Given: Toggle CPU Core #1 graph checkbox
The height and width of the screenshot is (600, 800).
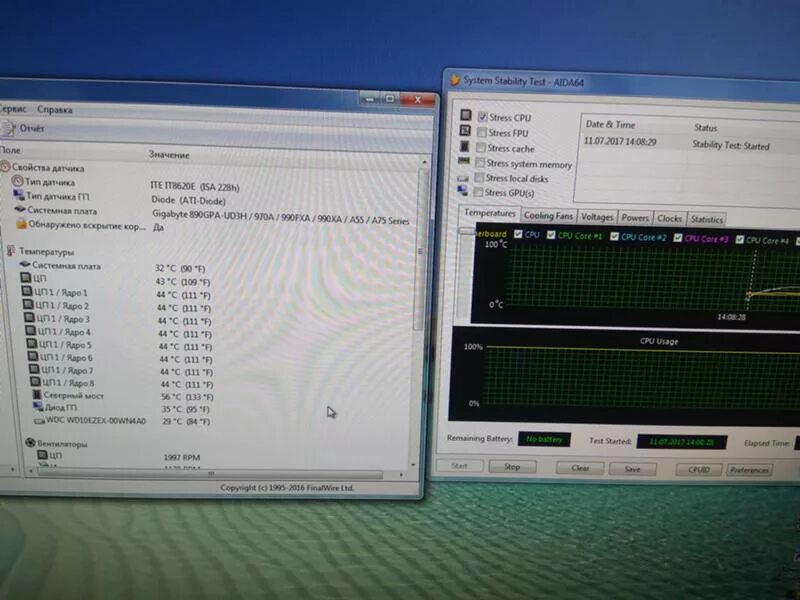Looking at the screenshot, I should (x=551, y=235).
